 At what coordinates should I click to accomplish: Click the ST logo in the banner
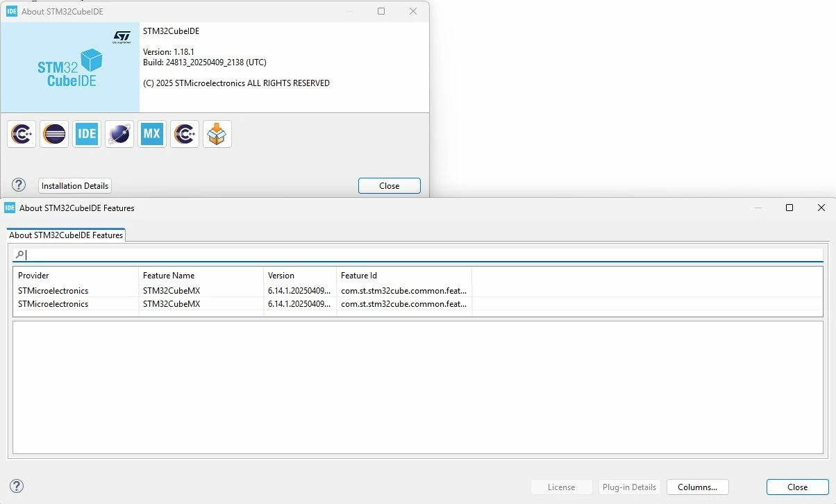click(122, 37)
